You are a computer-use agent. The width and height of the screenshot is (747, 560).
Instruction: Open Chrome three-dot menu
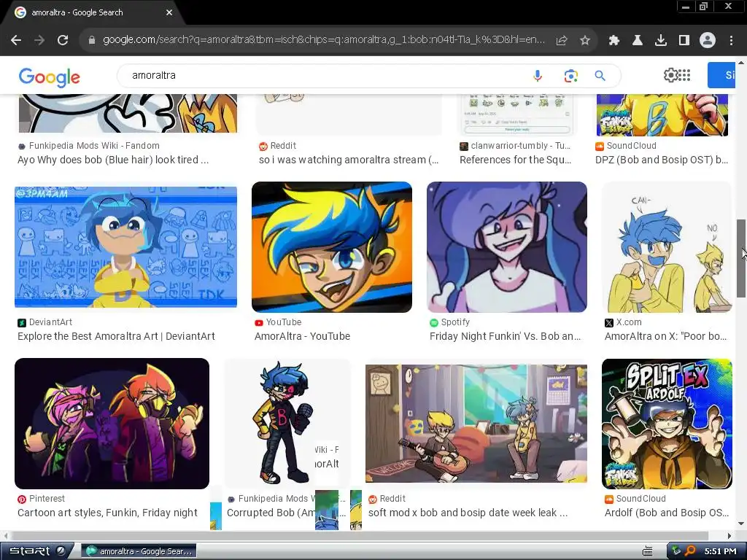(731, 41)
